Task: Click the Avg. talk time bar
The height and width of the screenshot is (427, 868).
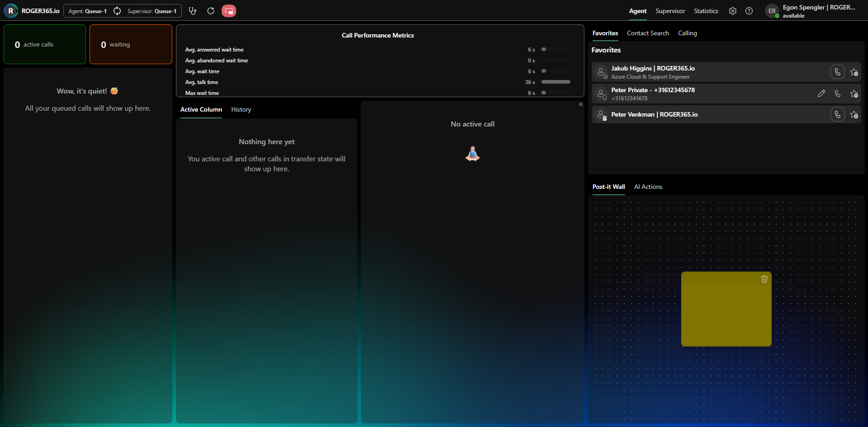Action: 556,82
